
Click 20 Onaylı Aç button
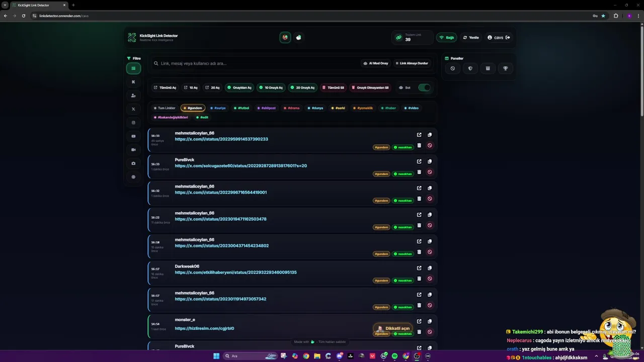[x=302, y=87]
